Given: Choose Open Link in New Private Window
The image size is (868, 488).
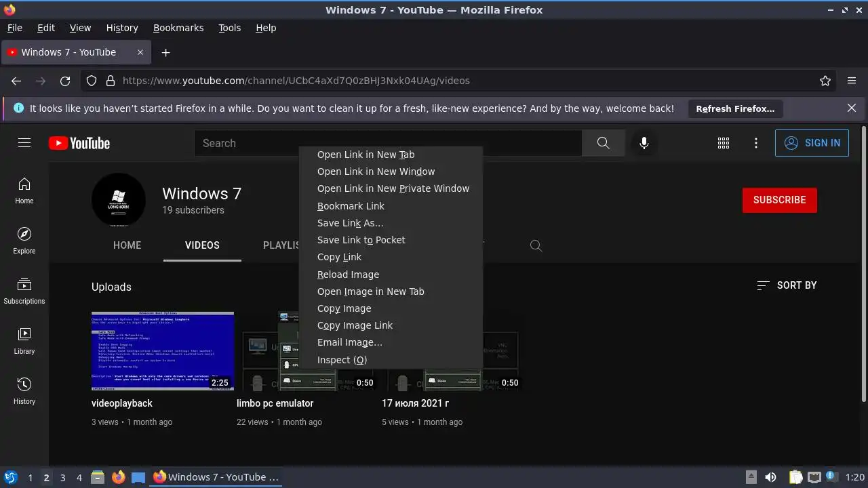Looking at the screenshot, I should pos(391,188).
